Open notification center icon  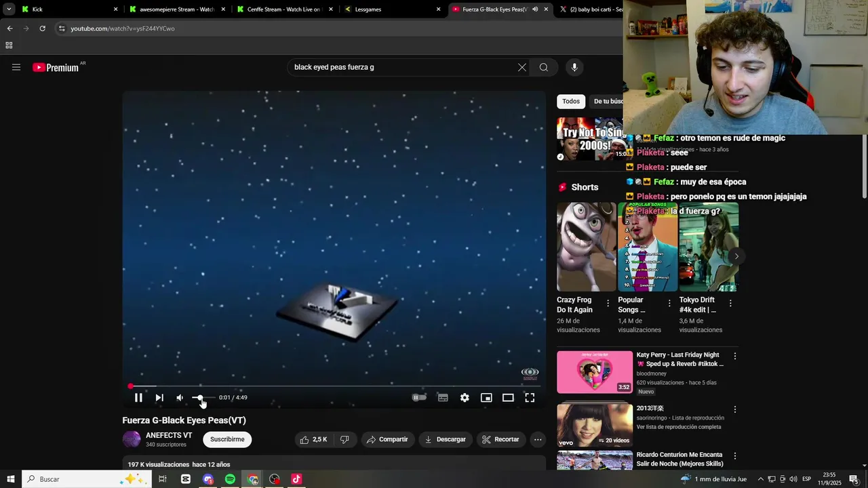(x=854, y=479)
